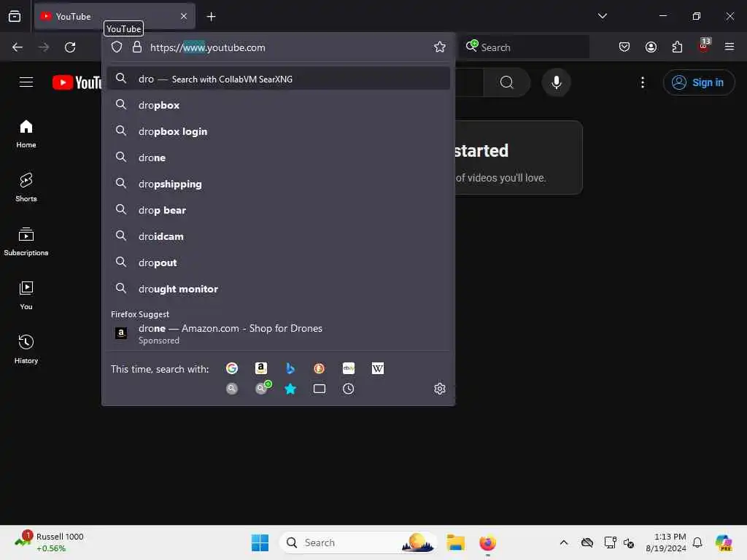Screen dimensions: 747x560
Task: Search this time with Wikipedia
Action: pyautogui.click(x=377, y=368)
